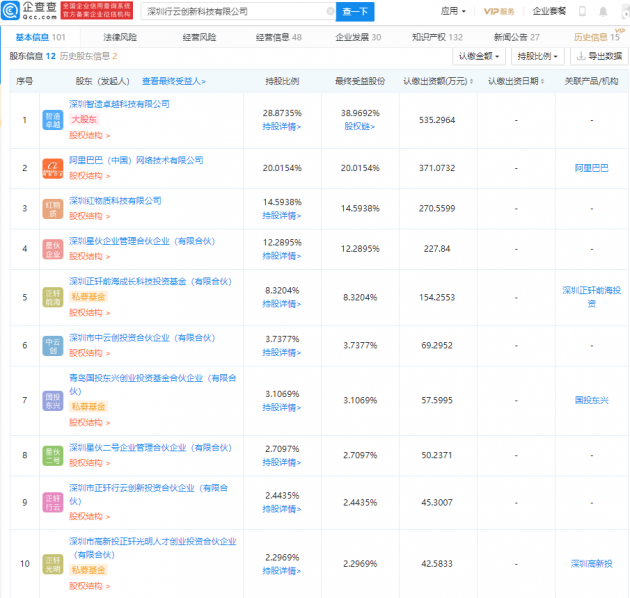630x598 pixels.
Task: Sort by 认缴出资额(万元) column sort icon
Action: pyautogui.click(x=471, y=81)
